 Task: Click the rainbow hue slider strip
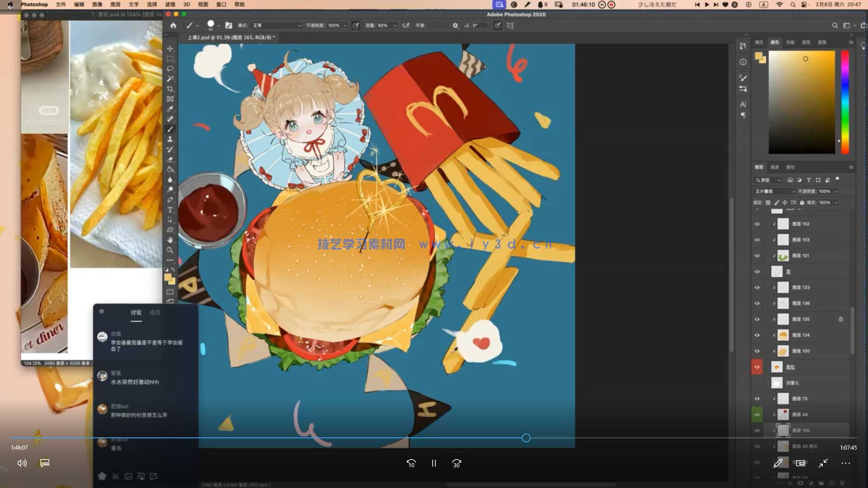click(844, 102)
